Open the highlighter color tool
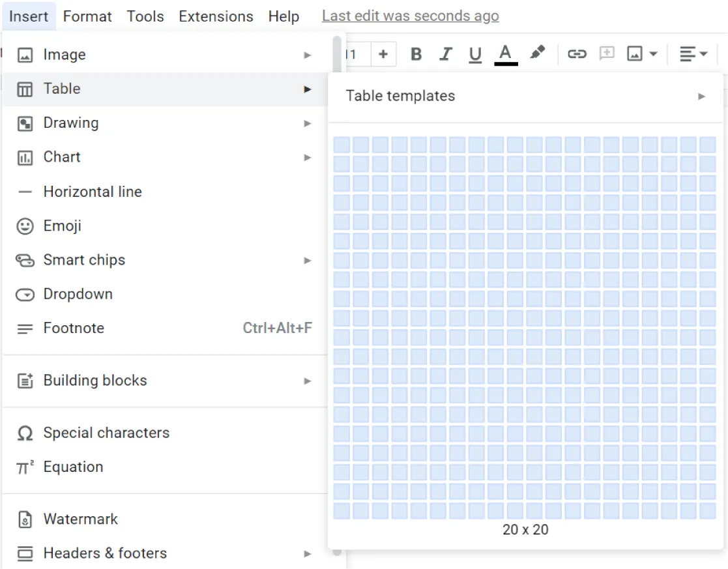728x569 pixels. 538,53
